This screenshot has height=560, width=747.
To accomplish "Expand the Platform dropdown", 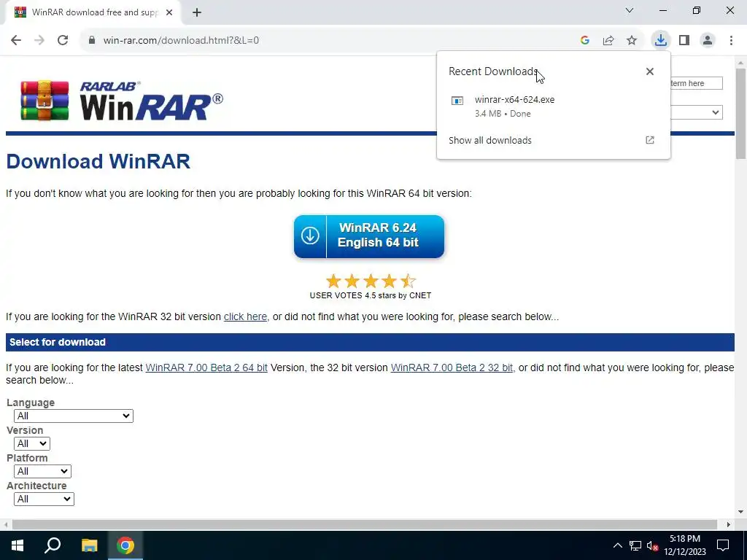I will click(42, 471).
